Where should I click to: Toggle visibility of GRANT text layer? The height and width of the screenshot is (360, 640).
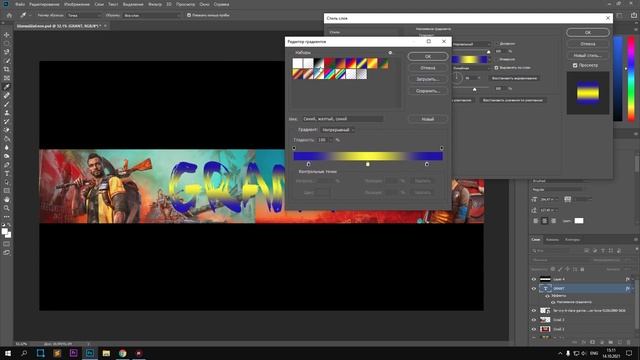(534, 288)
